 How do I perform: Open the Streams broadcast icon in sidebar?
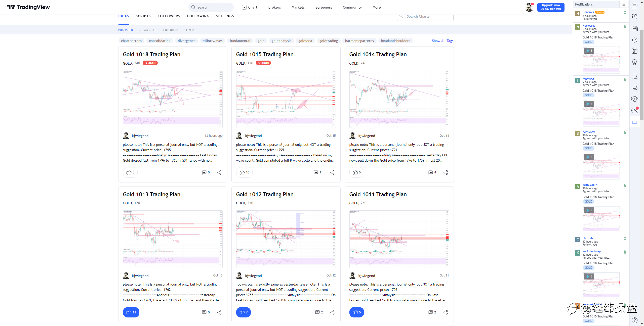point(635,110)
